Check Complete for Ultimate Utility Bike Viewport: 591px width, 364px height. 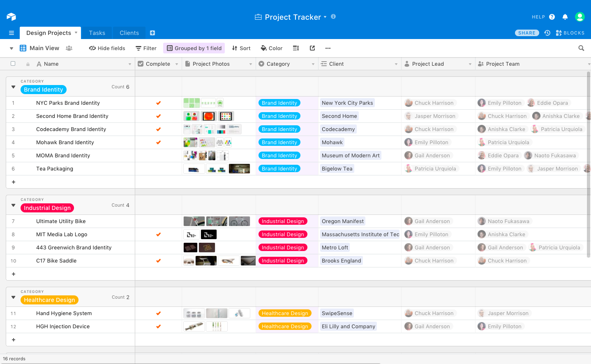(158, 221)
